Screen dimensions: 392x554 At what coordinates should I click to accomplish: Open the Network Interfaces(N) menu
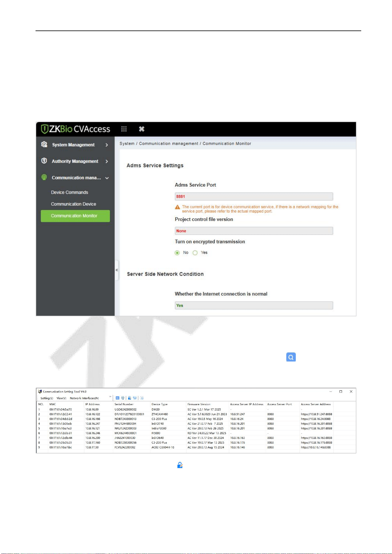click(x=84, y=398)
